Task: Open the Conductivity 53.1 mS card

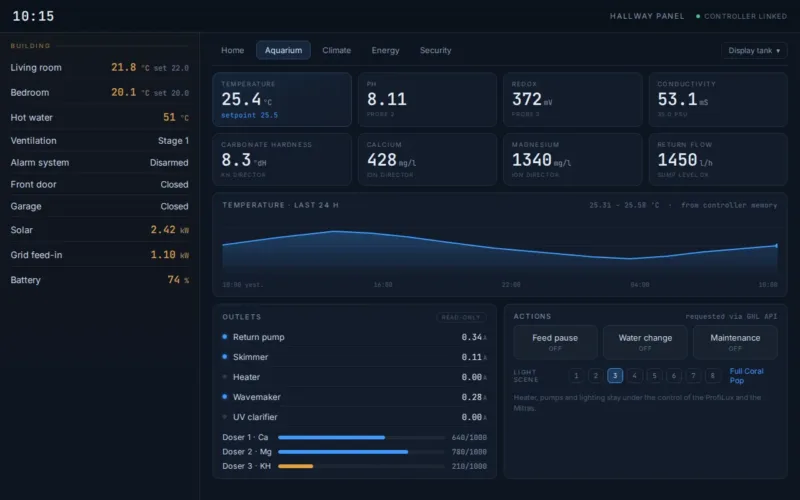Action: [718, 99]
